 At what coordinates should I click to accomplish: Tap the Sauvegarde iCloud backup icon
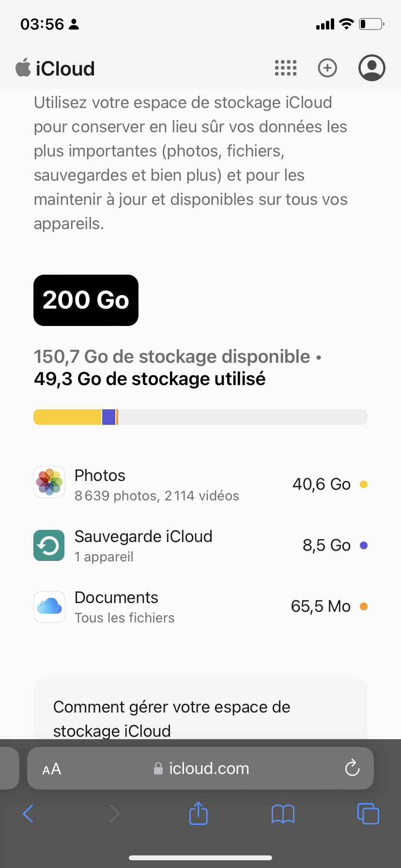pos(49,545)
